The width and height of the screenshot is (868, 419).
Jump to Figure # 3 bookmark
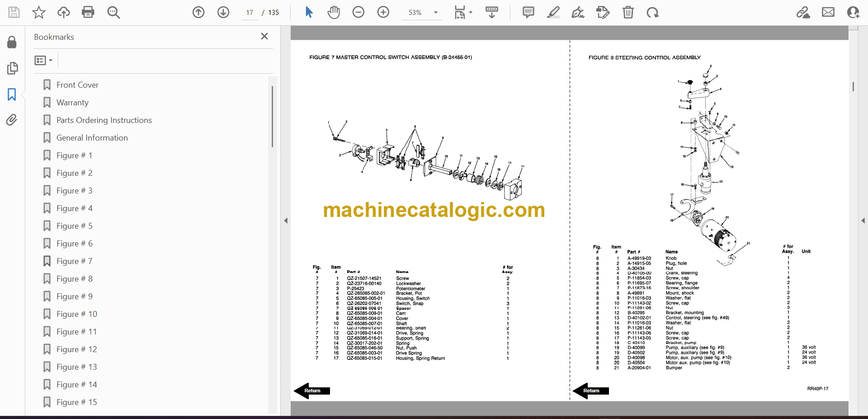pyautogui.click(x=74, y=191)
